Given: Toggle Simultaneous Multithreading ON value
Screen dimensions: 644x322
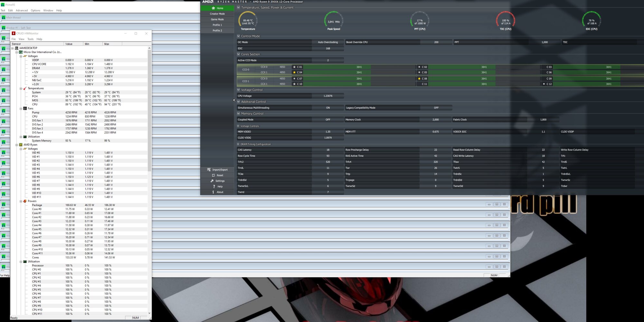Looking at the screenshot, I should (327, 108).
